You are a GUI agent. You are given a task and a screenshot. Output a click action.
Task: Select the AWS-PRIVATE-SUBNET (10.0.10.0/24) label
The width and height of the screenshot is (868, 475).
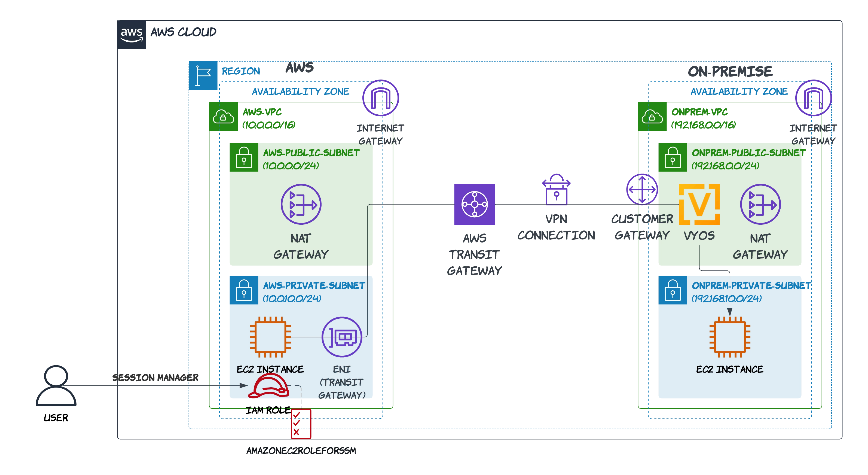(314, 292)
